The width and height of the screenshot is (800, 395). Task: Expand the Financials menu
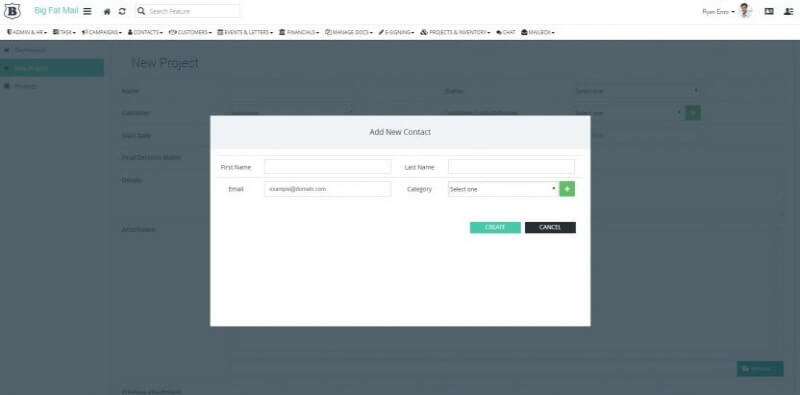click(x=299, y=32)
